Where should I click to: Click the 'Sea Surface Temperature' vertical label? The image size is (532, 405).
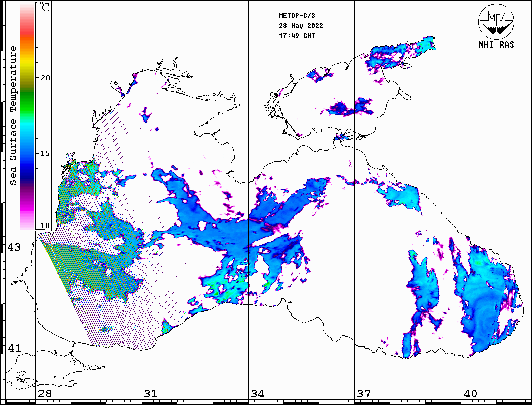(13, 116)
